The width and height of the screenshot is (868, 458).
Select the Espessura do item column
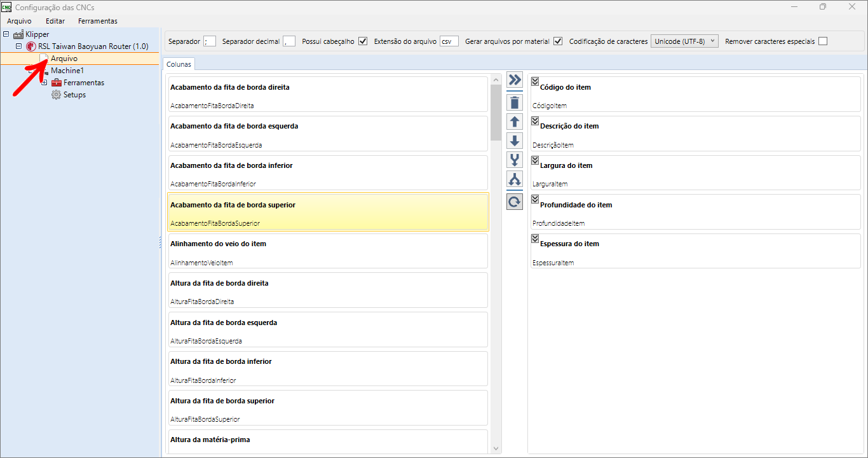click(696, 251)
